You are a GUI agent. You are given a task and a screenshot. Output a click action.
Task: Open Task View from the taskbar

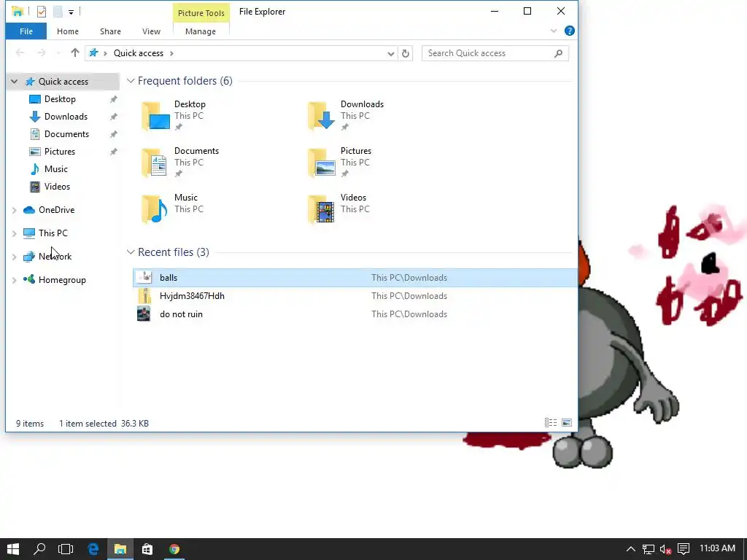66,549
